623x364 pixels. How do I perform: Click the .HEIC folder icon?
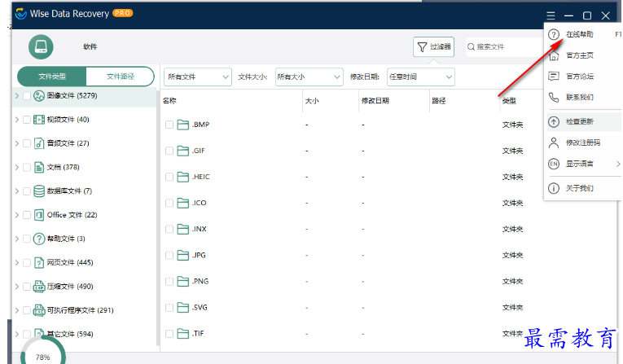tap(182, 177)
